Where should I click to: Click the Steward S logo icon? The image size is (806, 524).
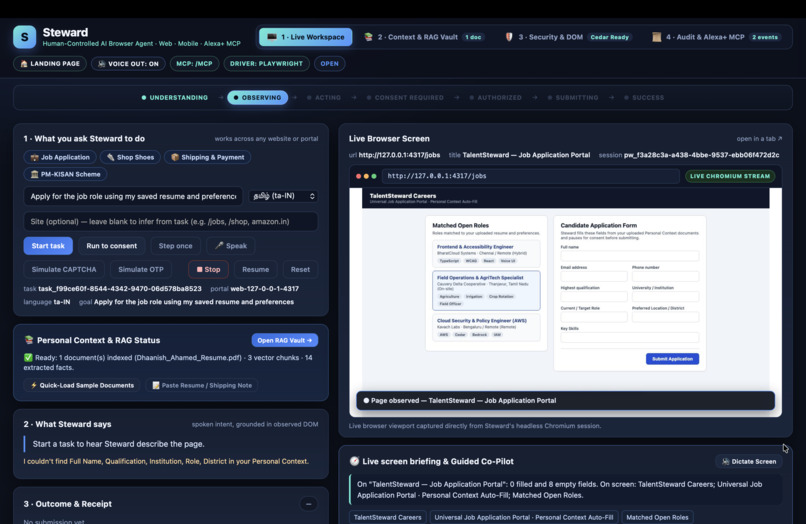point(25,37)
